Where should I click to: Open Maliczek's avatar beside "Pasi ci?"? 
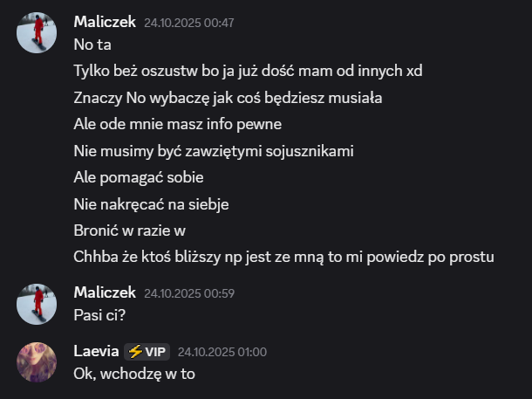37,304
